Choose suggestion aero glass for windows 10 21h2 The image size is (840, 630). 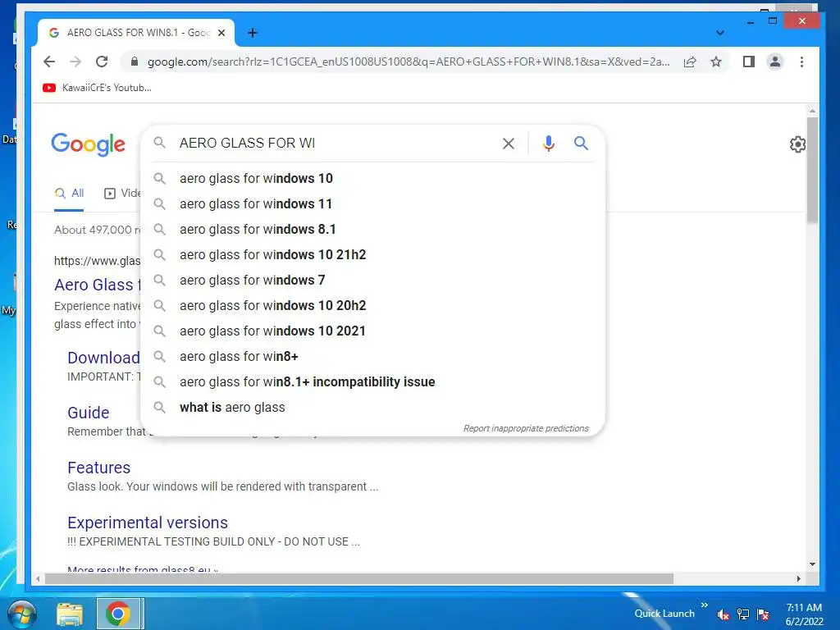point(373,254)
